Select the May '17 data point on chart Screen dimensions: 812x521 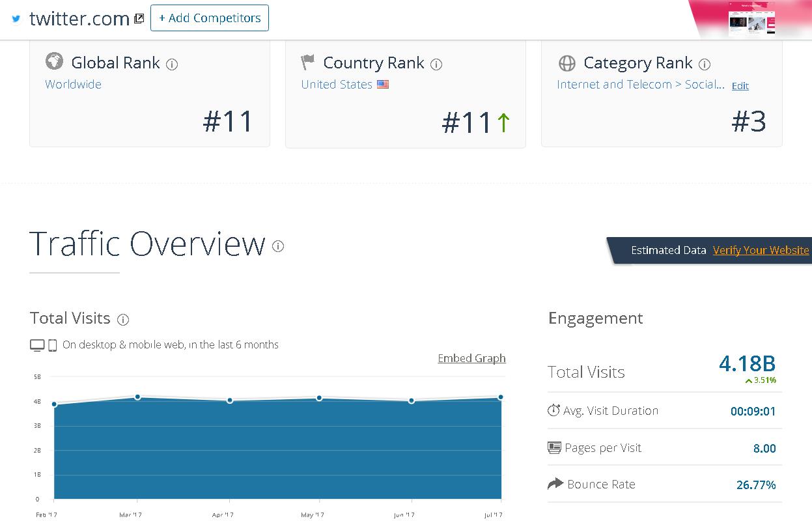tap(319, 398)
